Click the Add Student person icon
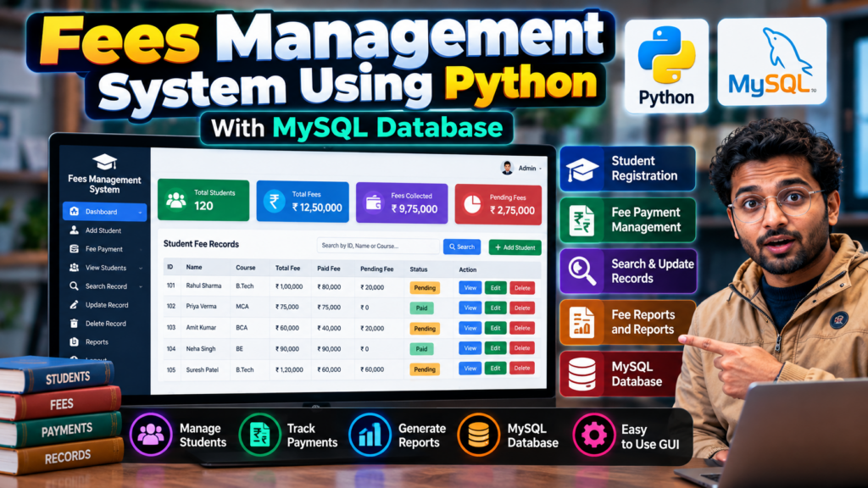 75,230
